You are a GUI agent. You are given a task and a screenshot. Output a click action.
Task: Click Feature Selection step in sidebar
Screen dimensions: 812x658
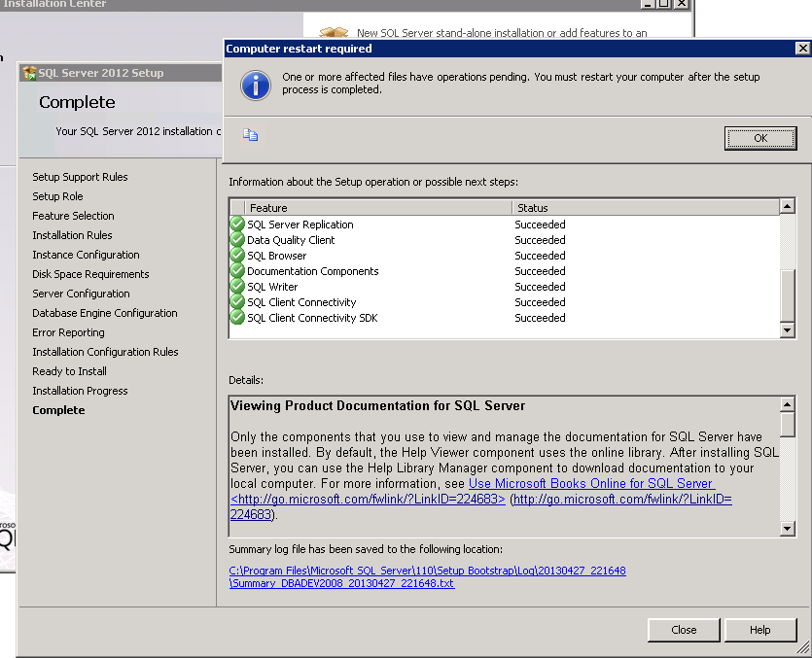(x=73, y=216)
